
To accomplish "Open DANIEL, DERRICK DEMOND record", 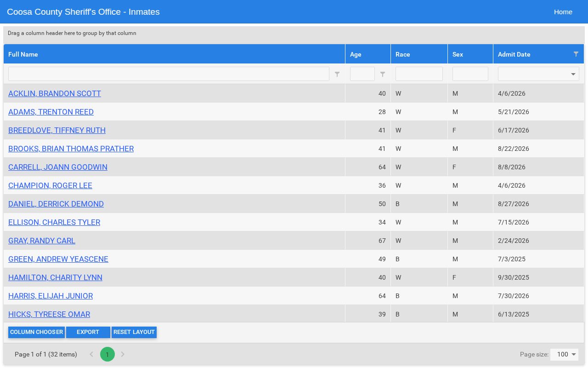I will point(56,204).
